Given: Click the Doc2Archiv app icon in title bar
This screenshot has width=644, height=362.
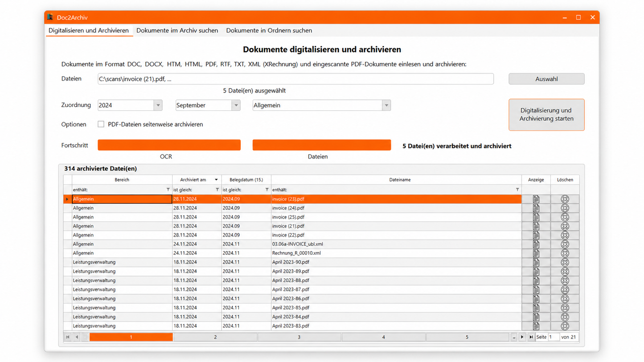Looking at the screenshot, I should 50,17.
